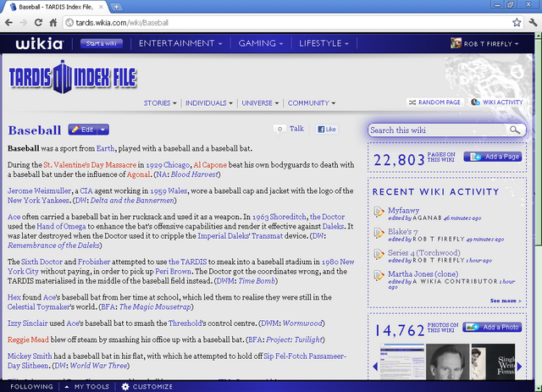The height and width of the screenshot is (392, 542).
Task: Open the Talk page link
Action: click(296, 129)
